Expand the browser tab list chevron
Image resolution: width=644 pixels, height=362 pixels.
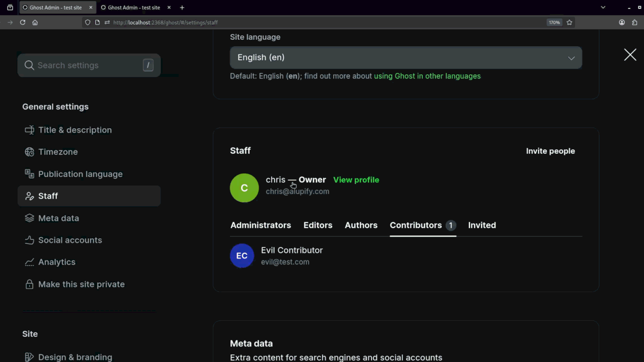tap(603, 8)
